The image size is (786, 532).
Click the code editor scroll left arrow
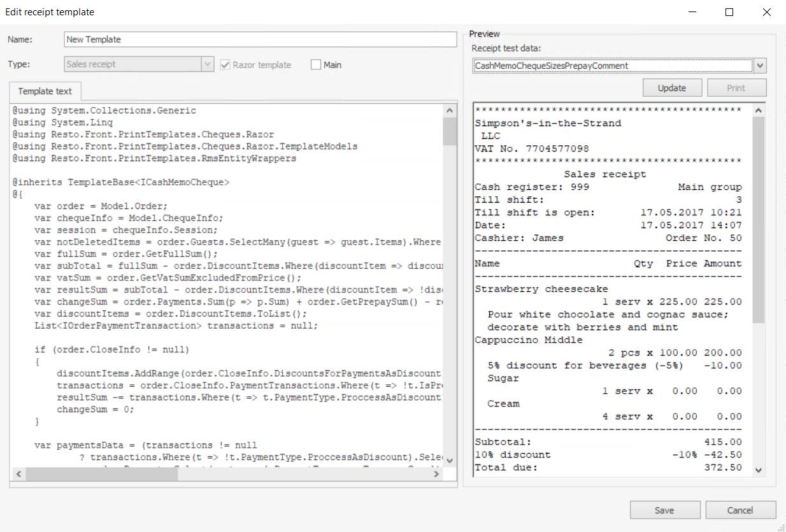coord(17,475)
